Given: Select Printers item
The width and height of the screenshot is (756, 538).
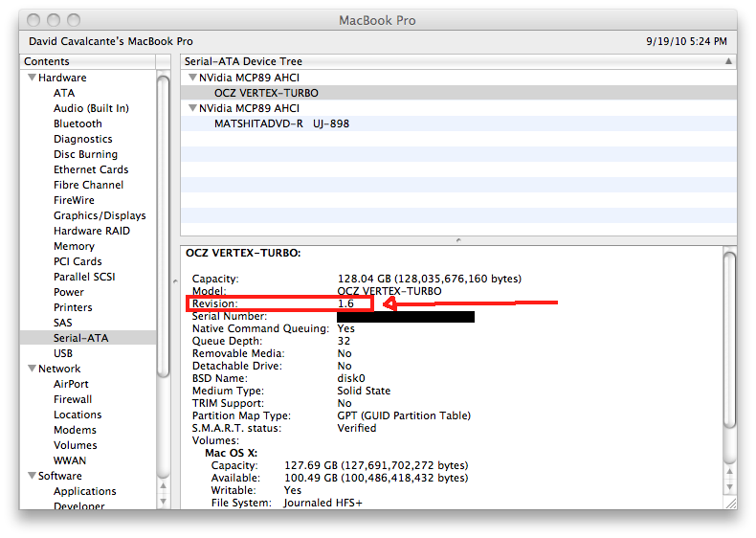Looking at the screenshot, I should click(73, 307).
